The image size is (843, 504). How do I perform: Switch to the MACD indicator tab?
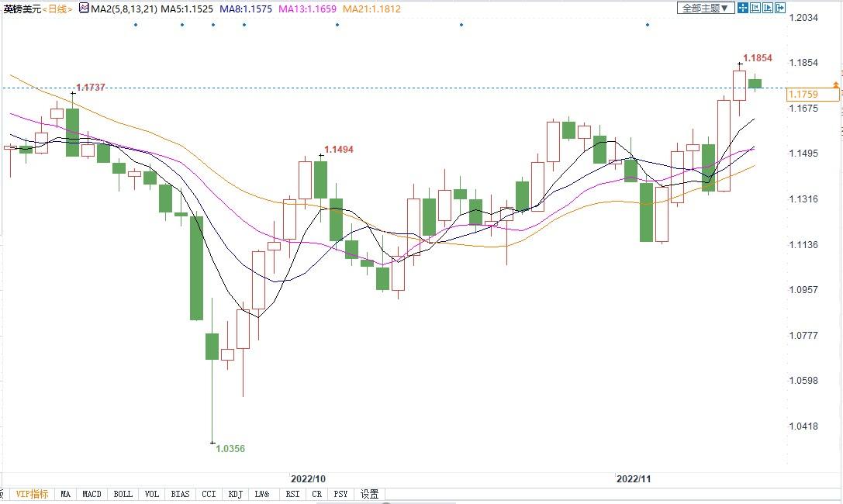point(92,494)
